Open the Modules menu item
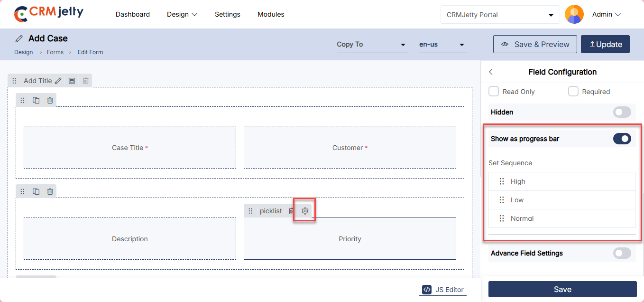This screenshot has width=644, height=302. (271, 14)
